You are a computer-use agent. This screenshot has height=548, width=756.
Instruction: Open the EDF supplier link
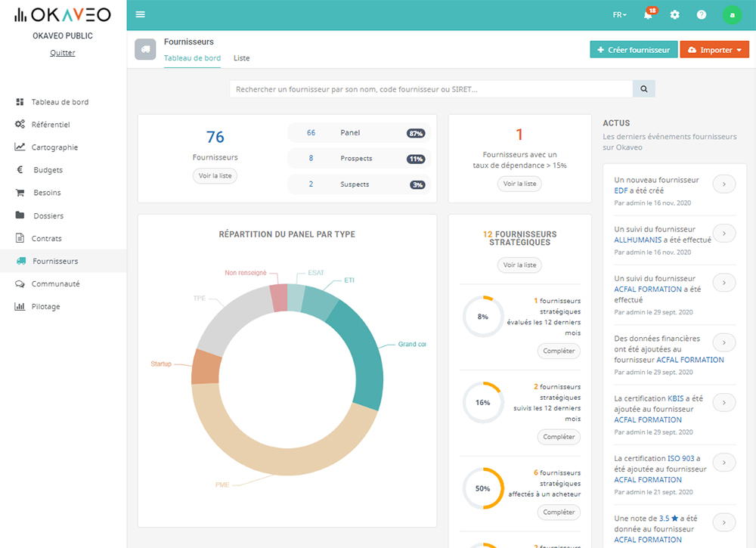pos(621,190)
